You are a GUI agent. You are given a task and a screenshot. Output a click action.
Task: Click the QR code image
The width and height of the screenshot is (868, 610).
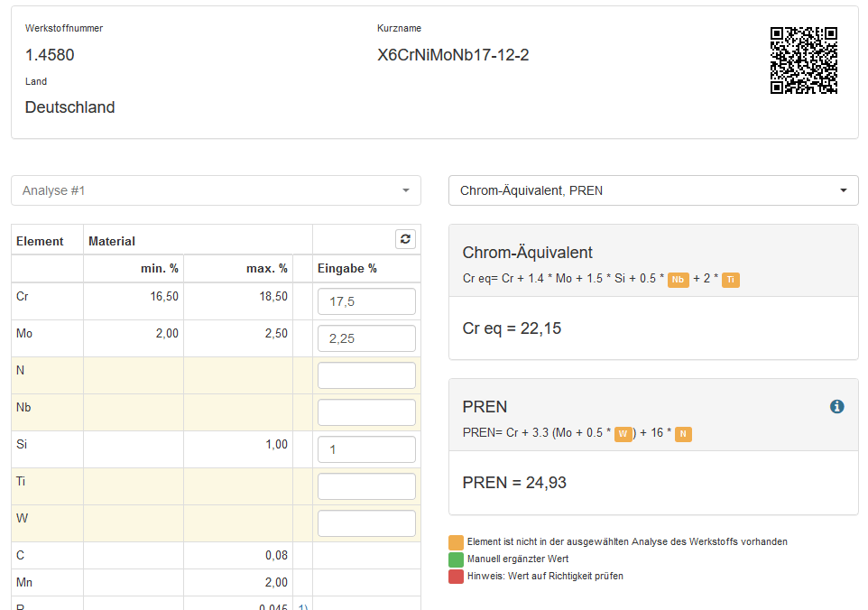(x=803, y=60)
